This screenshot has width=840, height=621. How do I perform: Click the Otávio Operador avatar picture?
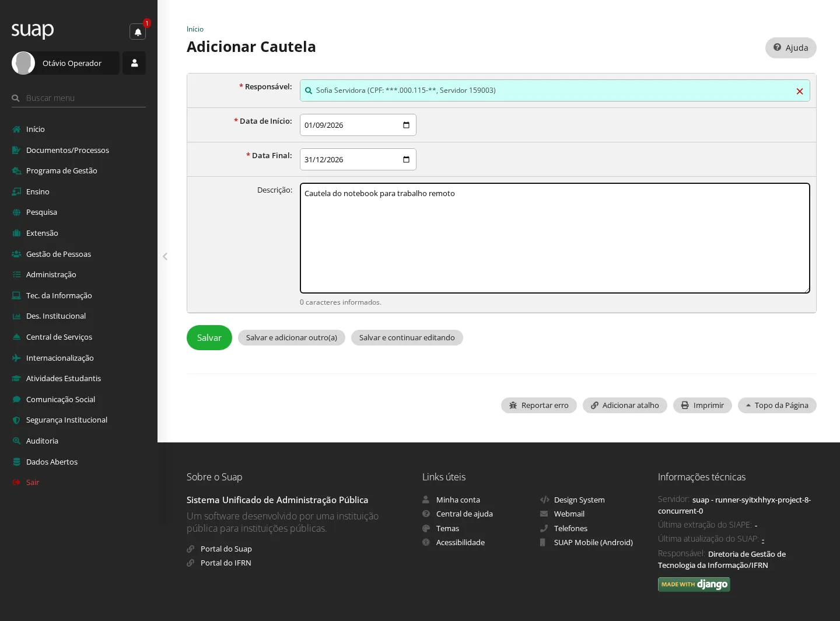(23, 63)
